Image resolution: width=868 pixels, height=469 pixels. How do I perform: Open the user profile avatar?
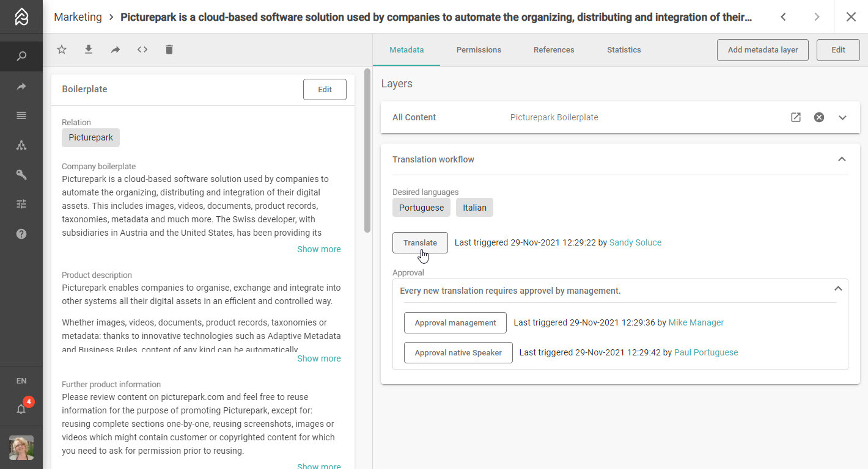[21, 448]
